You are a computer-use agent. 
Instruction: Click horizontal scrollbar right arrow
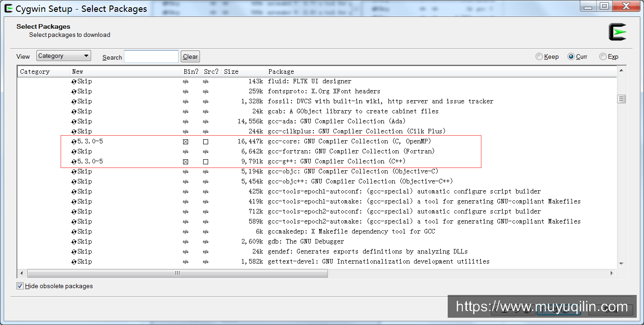(612, 273)
